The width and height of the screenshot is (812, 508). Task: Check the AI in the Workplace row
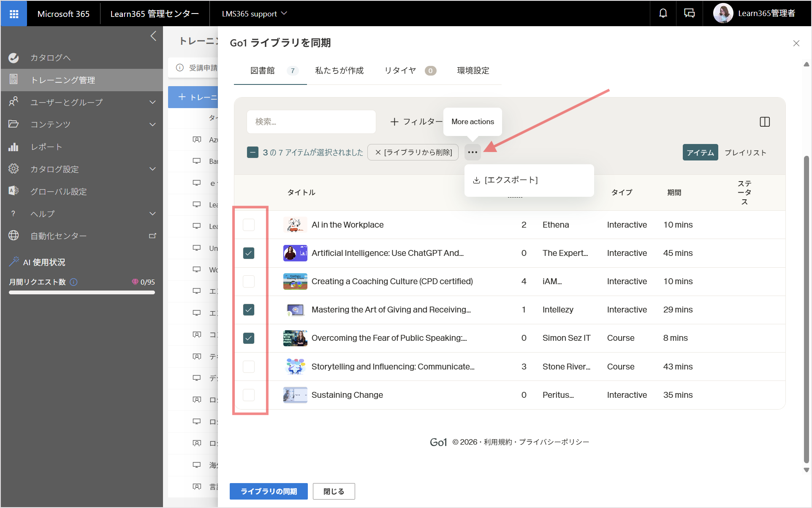(x=249, y=225)
